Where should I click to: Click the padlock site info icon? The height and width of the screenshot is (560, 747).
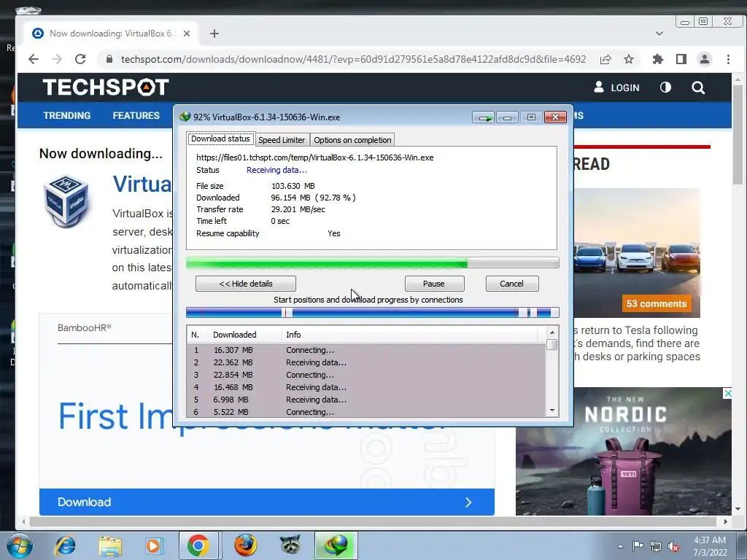pos(109,59)
